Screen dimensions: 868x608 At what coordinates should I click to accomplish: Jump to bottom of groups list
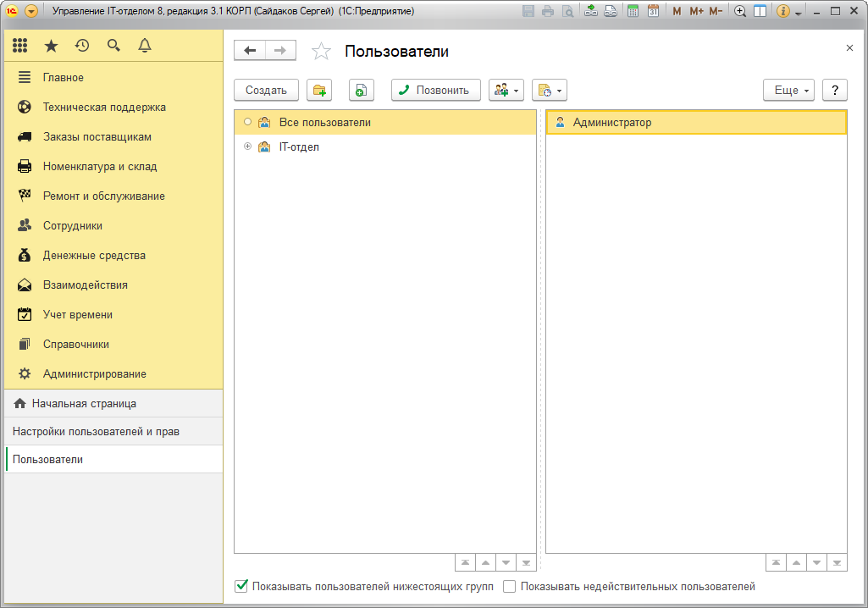[527, 562]
